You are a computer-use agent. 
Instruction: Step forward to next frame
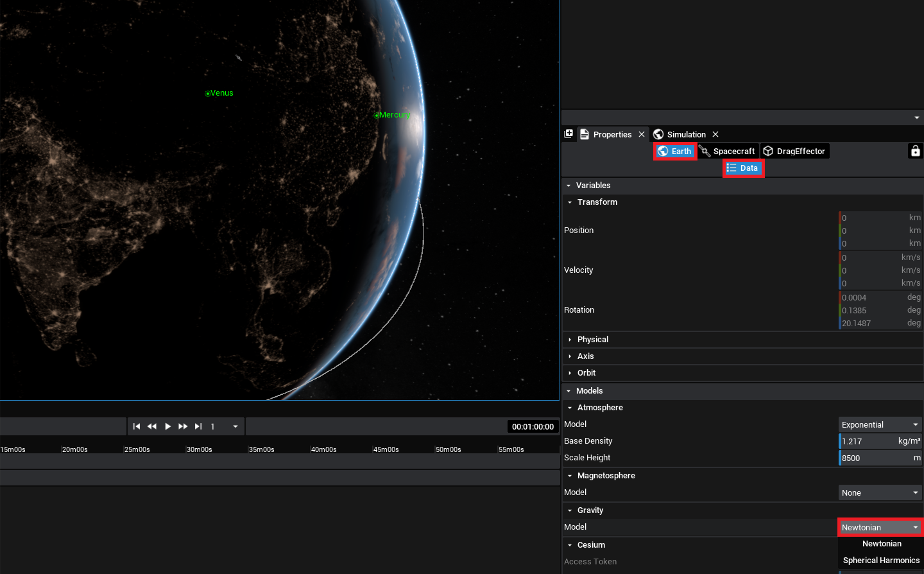click(198, 426)
